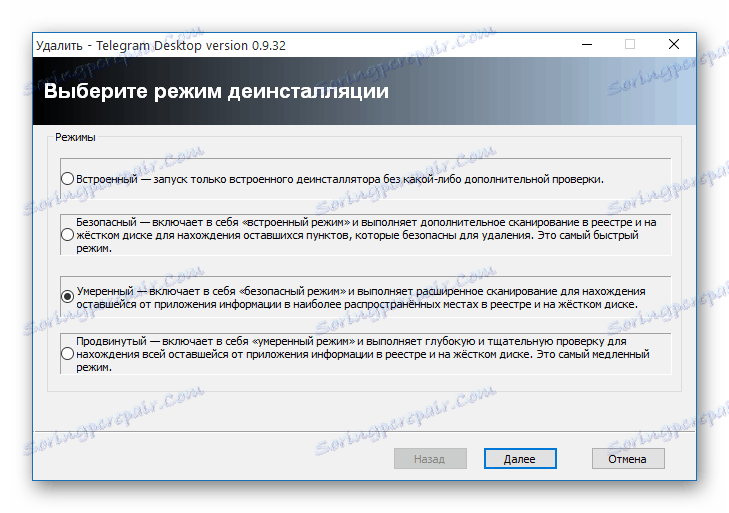
Task: Click the heading Выберите режим деинсталляции
Action: pyautogui.click(x=216, y=92)
